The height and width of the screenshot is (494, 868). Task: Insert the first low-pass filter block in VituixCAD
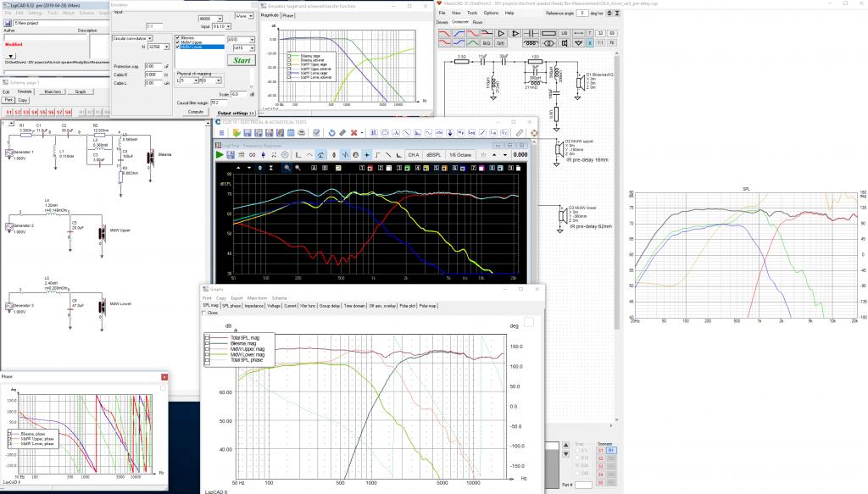pos(444,33)
